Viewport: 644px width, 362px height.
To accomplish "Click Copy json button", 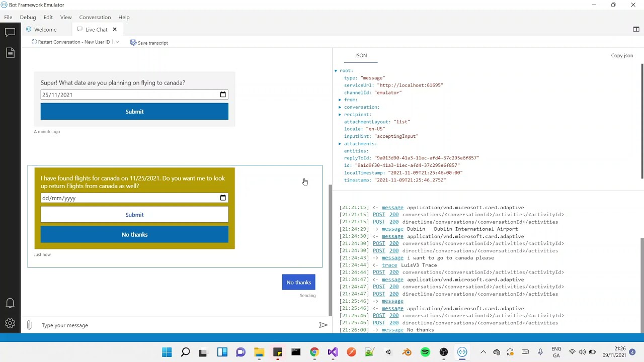I will (622, 55).
